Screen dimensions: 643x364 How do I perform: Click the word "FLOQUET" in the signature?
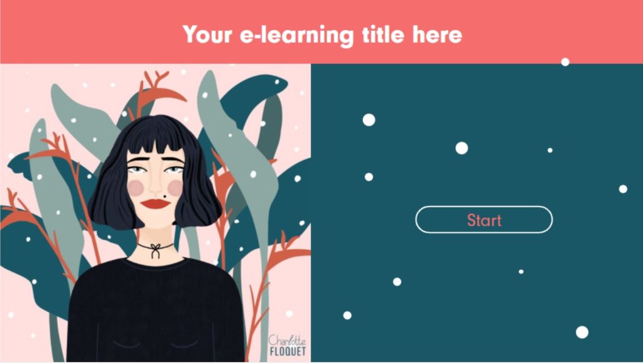288,351
